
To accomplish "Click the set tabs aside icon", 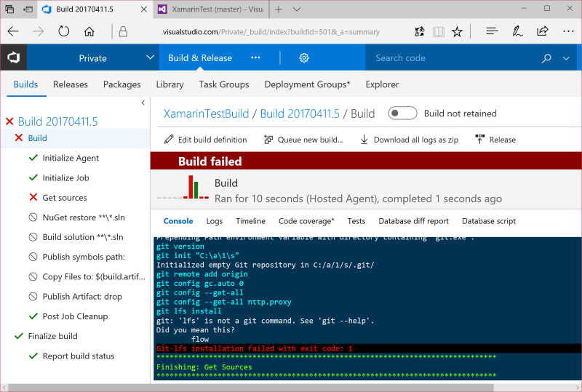I will 28,9.
